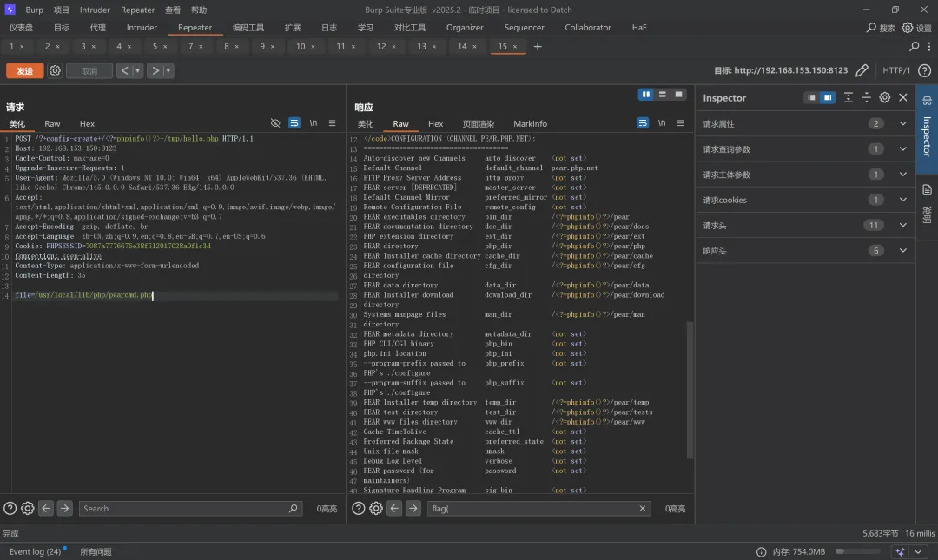Expand the 请求头 section in Inspector

coord(902,225)
